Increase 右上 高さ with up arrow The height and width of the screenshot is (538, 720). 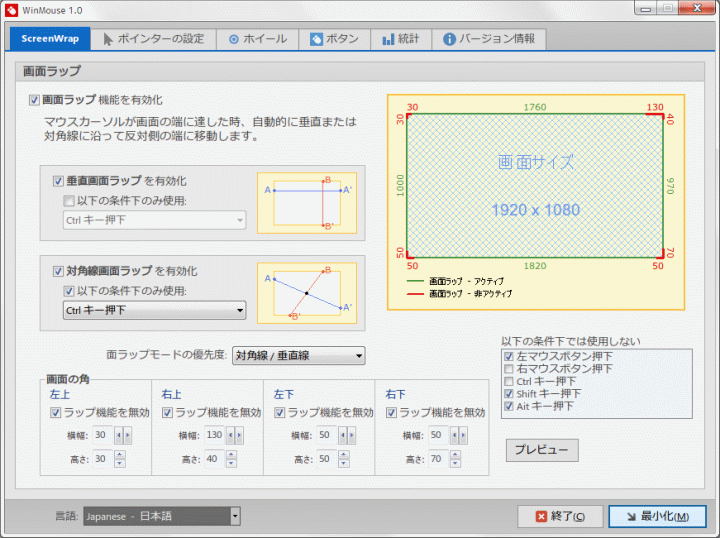click(x=231, y=454)
